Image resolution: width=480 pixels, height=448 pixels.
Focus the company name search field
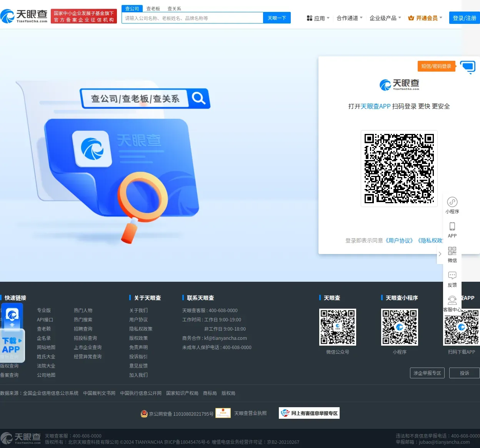coord(192,18)
